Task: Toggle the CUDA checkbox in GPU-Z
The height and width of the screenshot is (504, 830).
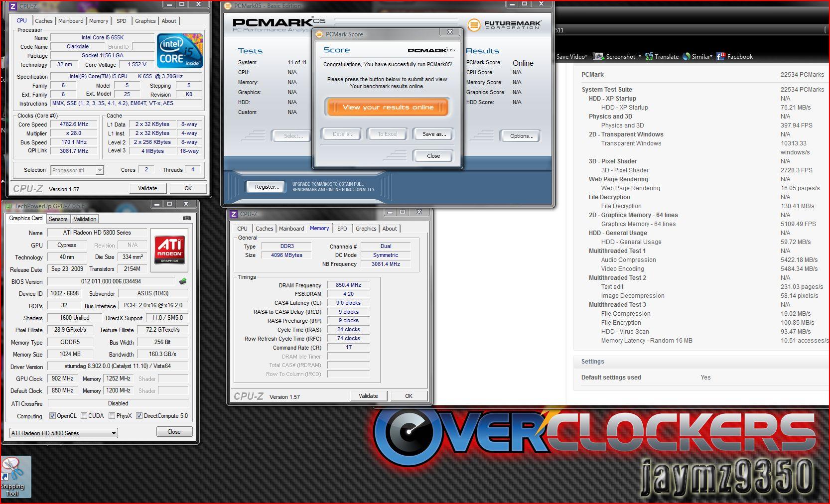Action: (84, 416)
